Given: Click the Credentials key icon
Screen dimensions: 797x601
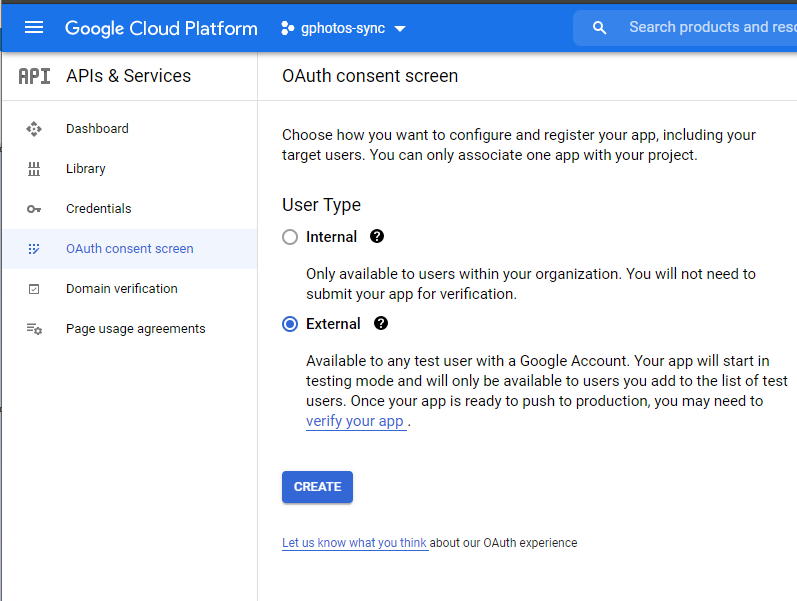Looking at the screenshot, I should (x=34, y=209).
